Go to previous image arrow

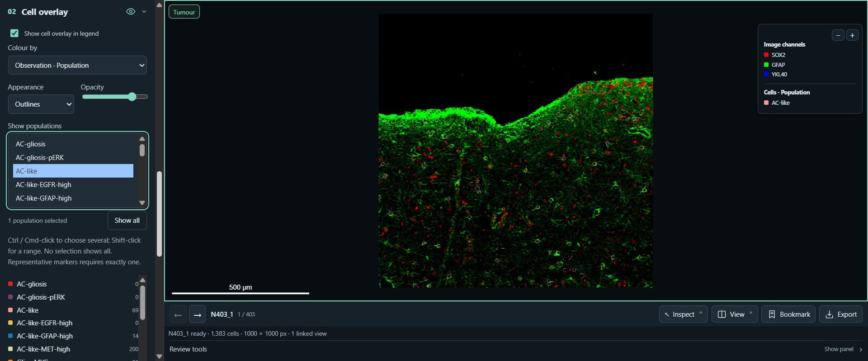[178, 314]
